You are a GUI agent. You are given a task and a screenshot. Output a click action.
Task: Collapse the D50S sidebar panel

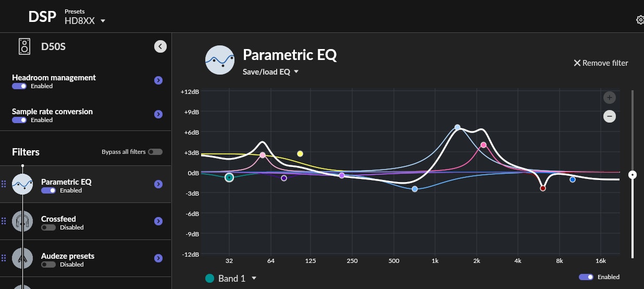[160, 46]
